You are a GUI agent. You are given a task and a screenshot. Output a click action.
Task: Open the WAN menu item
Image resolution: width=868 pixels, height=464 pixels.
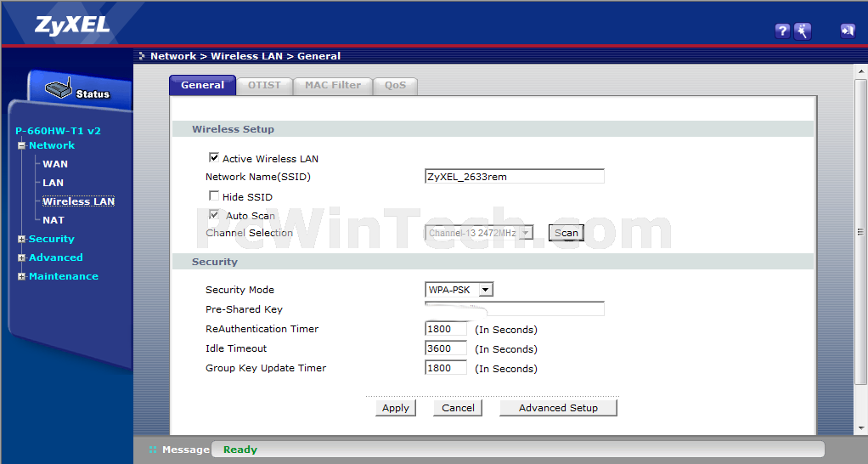(x=55, y=164)
